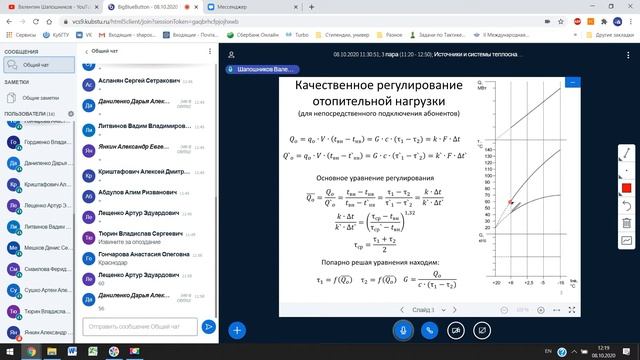Click the browser address bar
640x360 pixels.
click(302, 22)
